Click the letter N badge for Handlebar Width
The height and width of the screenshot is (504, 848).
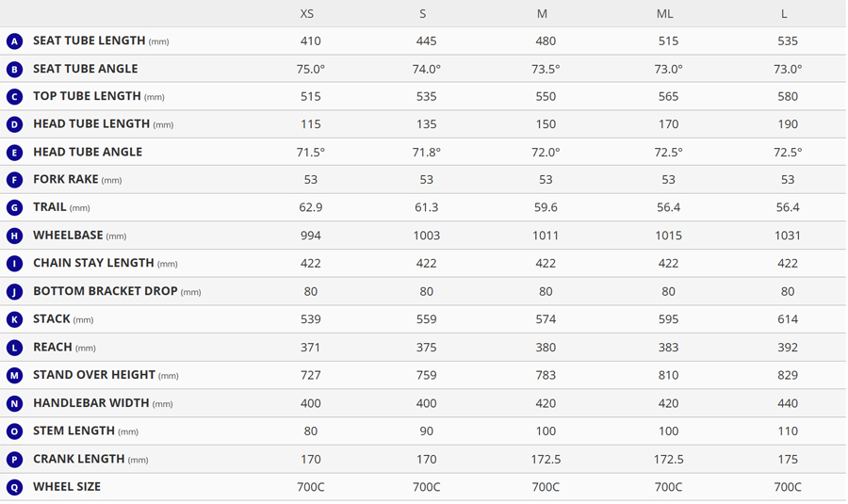[14, 403]
